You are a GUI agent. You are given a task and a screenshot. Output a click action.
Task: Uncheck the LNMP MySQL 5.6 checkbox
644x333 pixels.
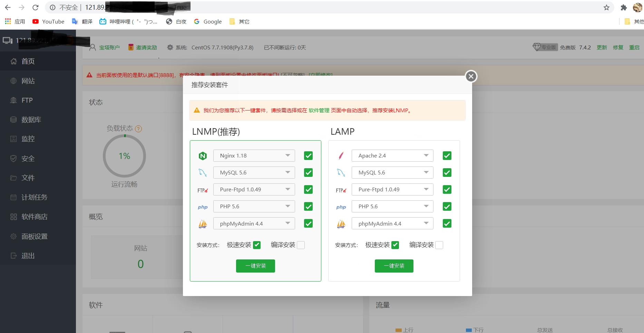click(308, 173)
